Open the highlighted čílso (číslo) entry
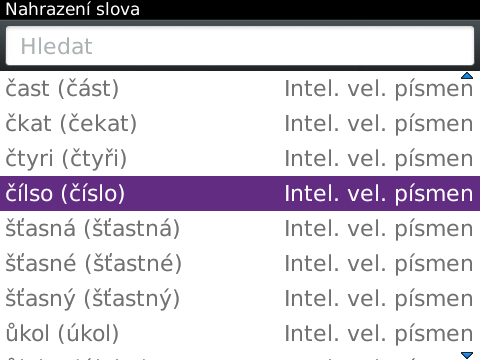Screen dimensions: 480x360 tap(240, 193)
